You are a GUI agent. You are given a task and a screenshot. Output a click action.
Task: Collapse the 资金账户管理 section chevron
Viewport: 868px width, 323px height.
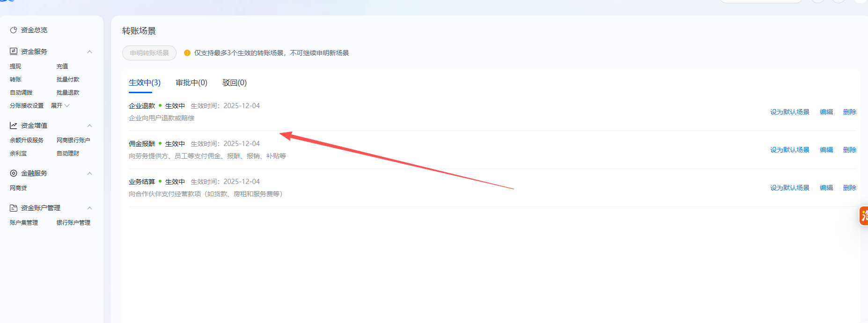[x=89, y=208]
